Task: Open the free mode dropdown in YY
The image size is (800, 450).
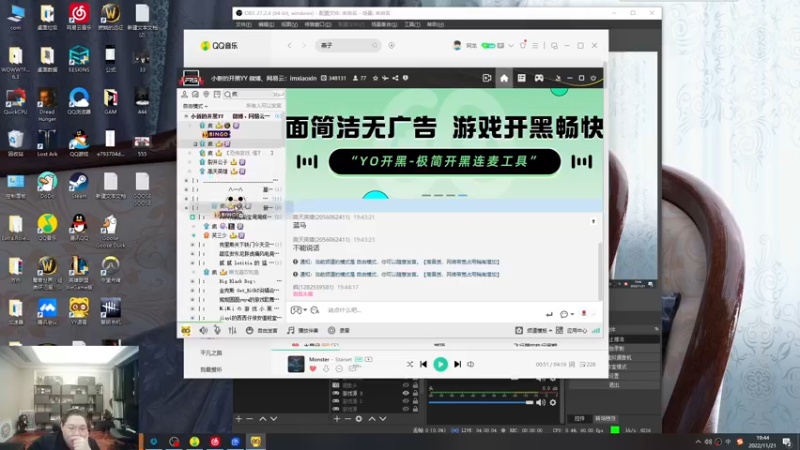Action: pyautogui.click(x=195, y=106)
